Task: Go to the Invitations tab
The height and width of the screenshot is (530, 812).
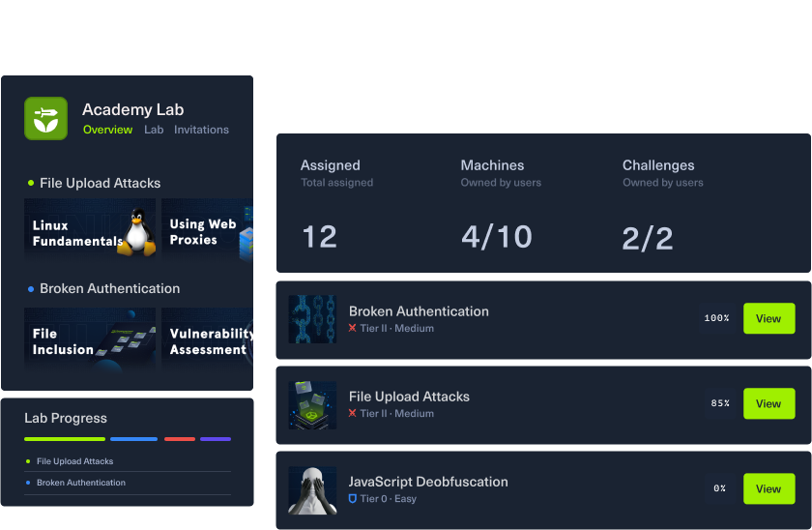Action: point(201,130)
